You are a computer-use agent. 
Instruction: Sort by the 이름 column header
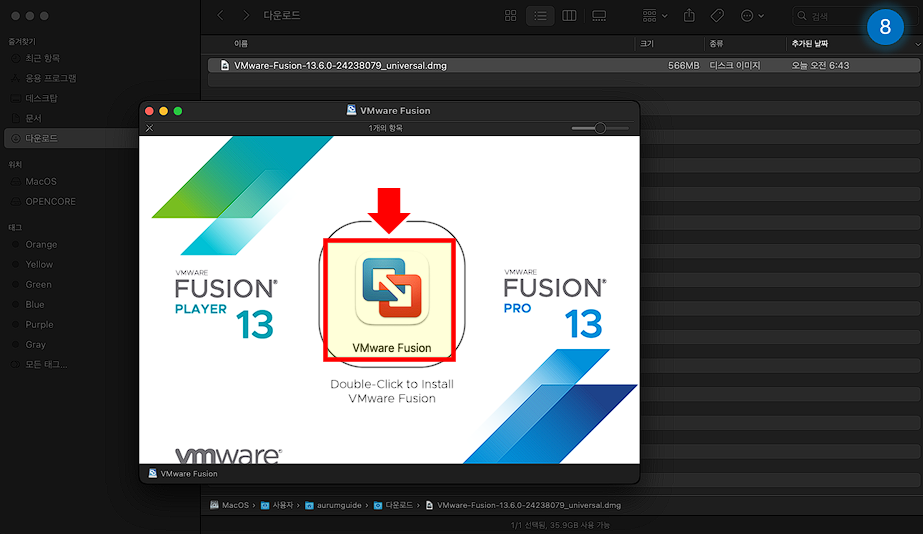tap(241, 44)
